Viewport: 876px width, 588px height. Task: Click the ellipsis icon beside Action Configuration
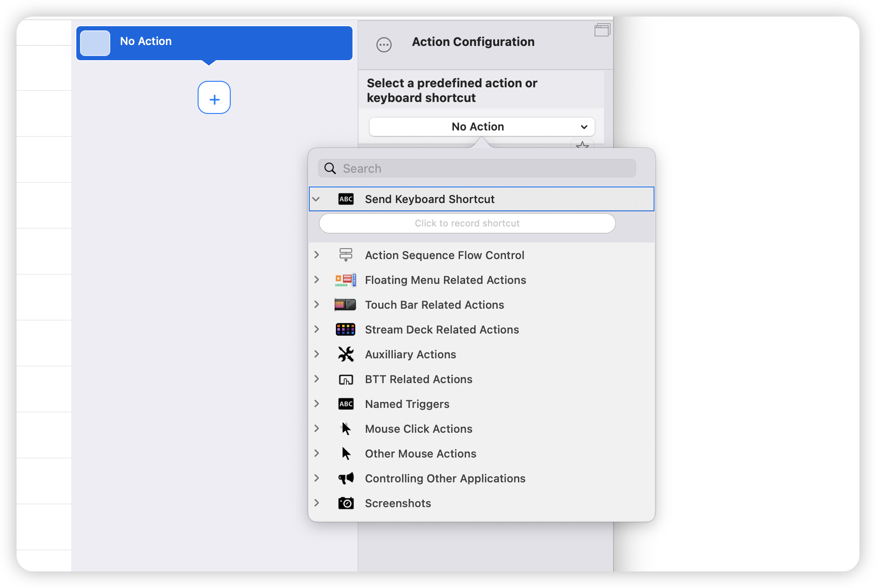coord(384,45)
